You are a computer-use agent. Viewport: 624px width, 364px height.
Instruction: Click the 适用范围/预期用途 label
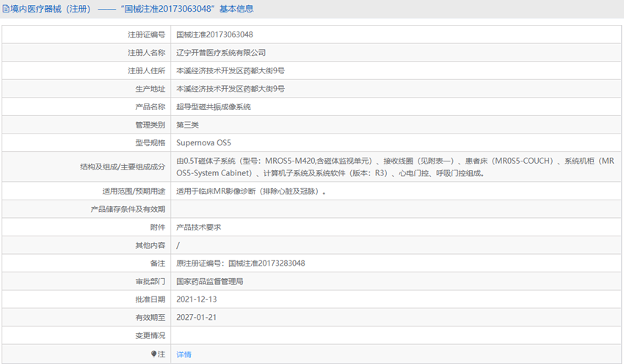pyautogui.click(x=134, y=192)
